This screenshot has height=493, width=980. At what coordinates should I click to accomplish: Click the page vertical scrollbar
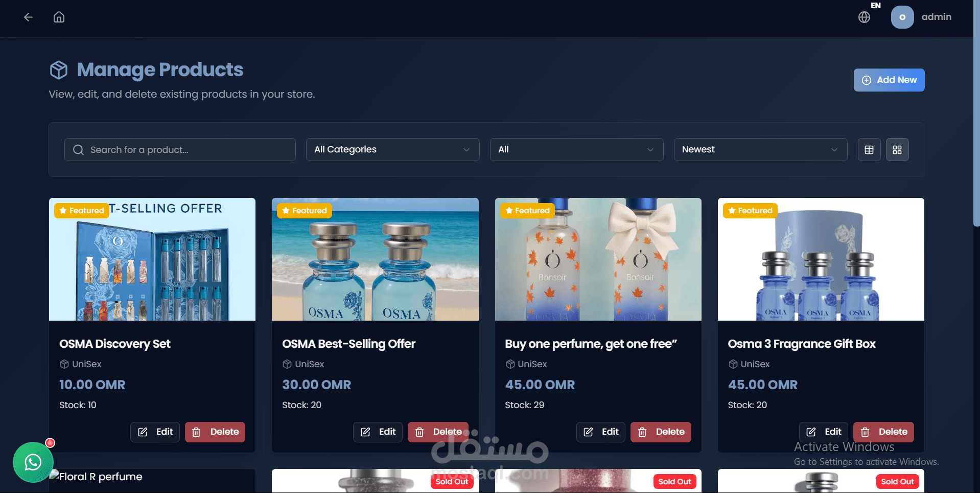click(976, 113)
